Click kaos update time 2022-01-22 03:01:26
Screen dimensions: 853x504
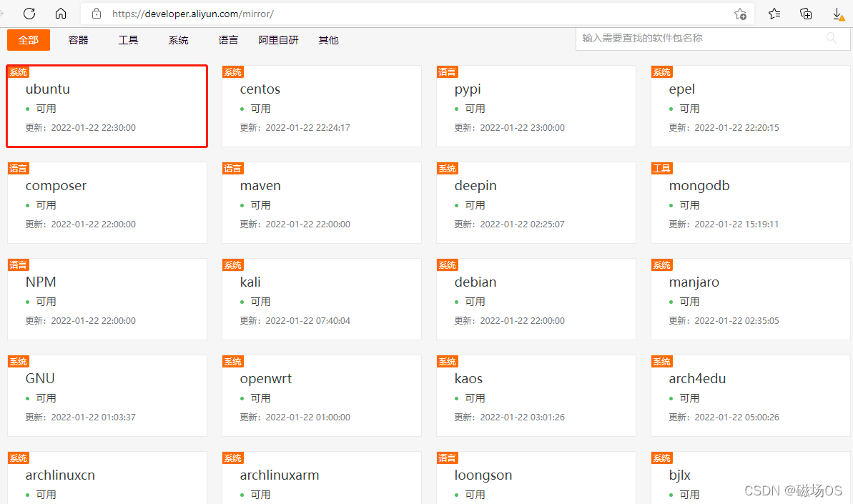point(522,417)
